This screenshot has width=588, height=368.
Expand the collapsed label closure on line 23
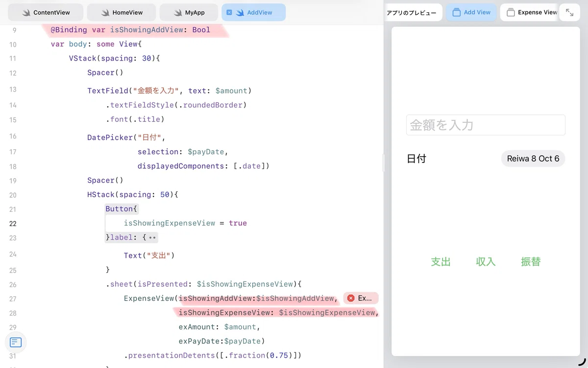152,238
